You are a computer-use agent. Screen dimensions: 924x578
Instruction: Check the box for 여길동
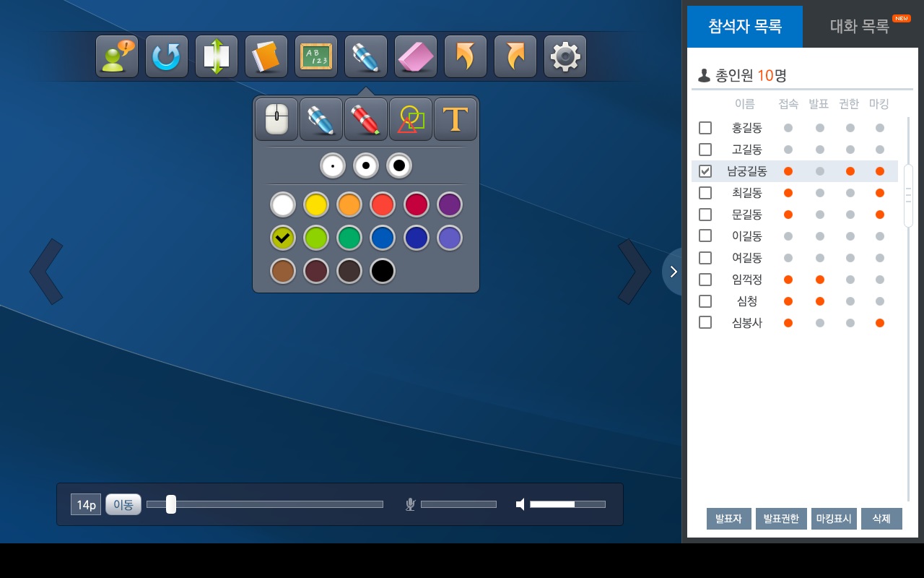pyautogui.click(x=705, y=258)
